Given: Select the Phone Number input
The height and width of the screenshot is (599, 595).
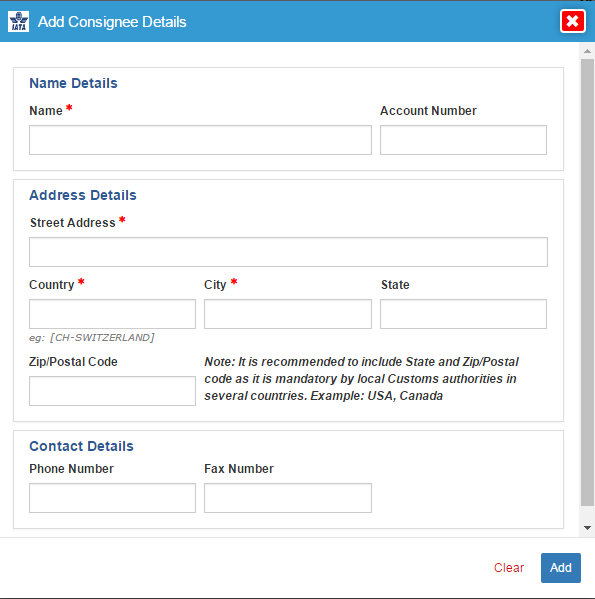Looking at the screenshot, I should coord(112,498).
